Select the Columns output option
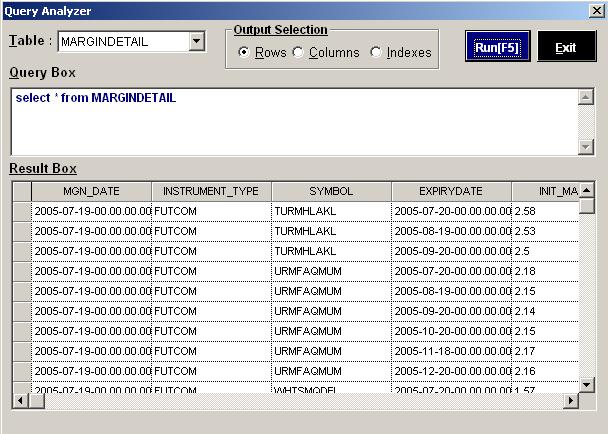This screenshot has height=434, width=608. pyautogui.click(x=299, y=52)
